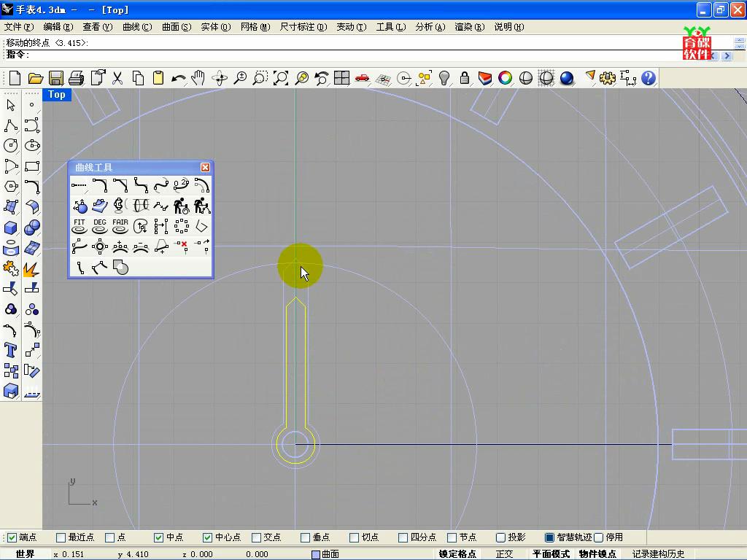Open the 曲面(S) menu
The width and height of the screenshot is (747, 560).
tap(177, 27)
